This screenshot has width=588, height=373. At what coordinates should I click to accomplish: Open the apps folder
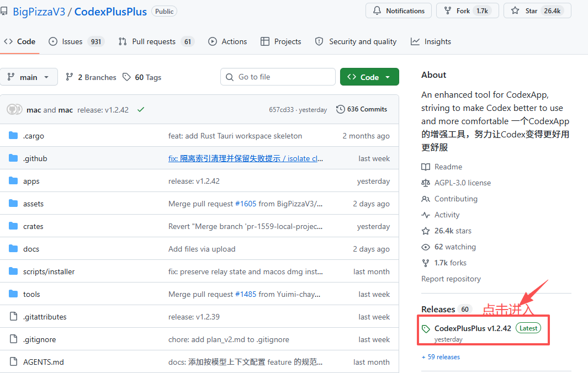[x=31, y=181]
